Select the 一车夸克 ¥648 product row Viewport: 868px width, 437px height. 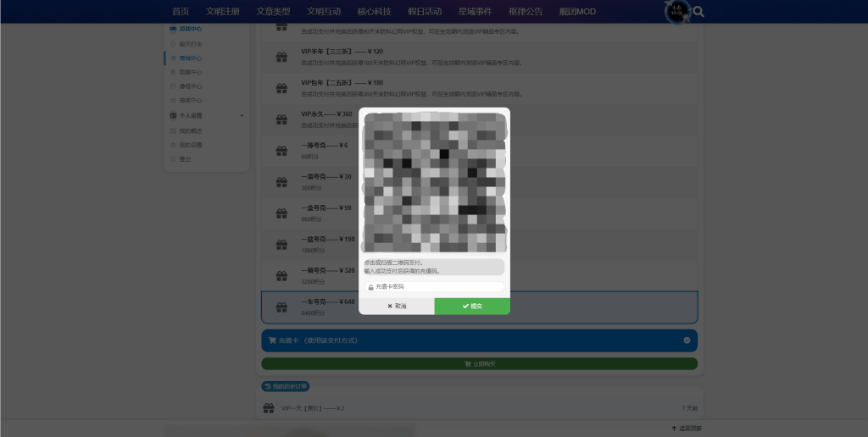click(x=480, y=307)
